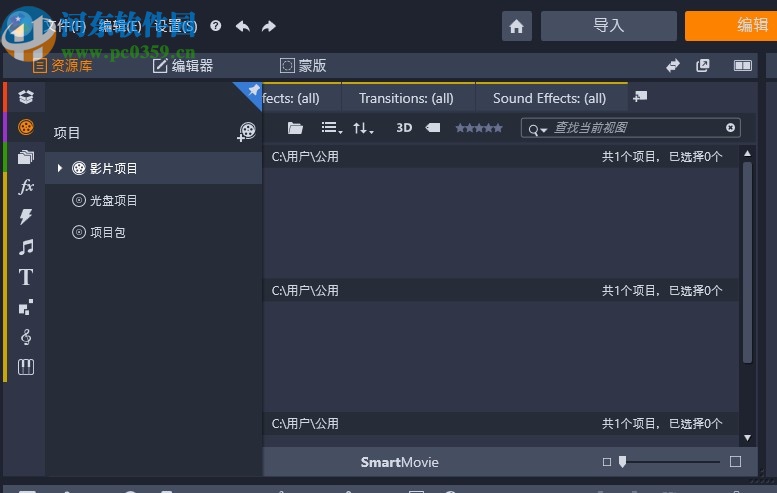
Task: Add new project with reel plus icon
Action: tap(246, 132)
